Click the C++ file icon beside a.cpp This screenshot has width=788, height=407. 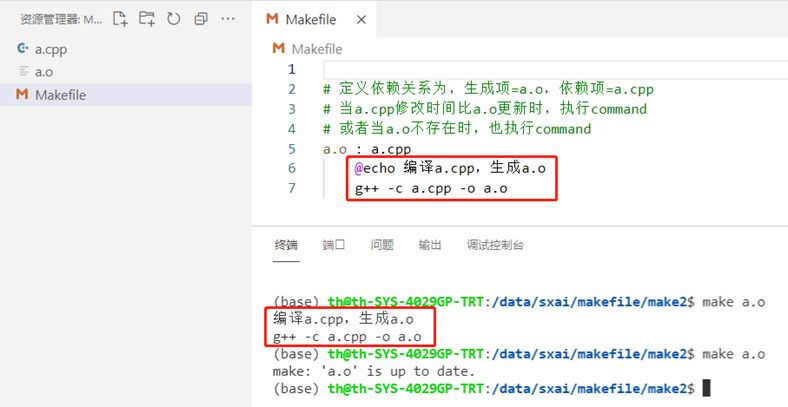23,48
